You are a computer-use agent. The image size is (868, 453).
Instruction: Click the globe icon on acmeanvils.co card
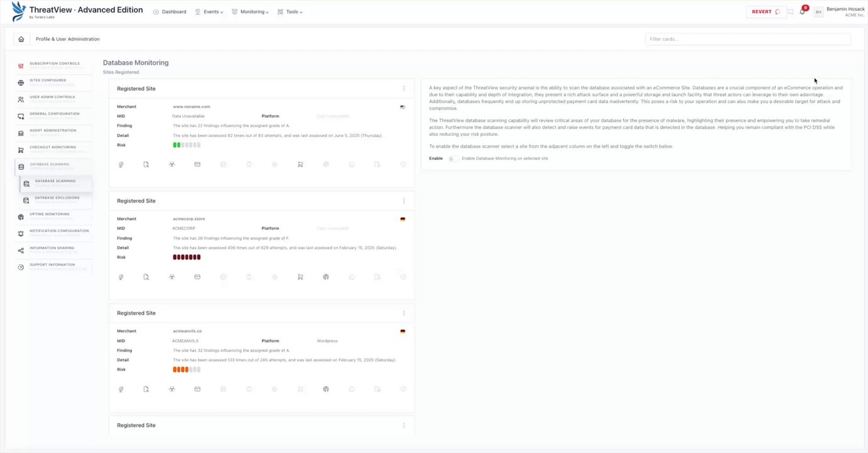coord(326,389)
